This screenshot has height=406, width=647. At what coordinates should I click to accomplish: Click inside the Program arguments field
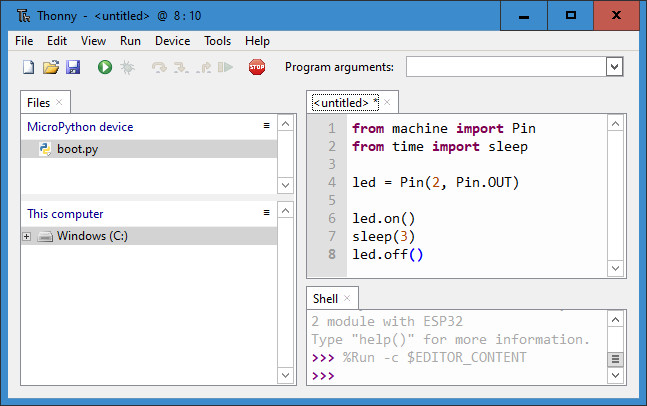(x=504, y=67)
